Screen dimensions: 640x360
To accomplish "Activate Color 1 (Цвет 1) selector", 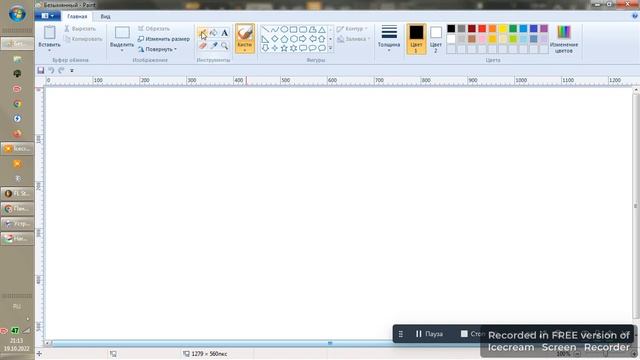I will point(416,39).
